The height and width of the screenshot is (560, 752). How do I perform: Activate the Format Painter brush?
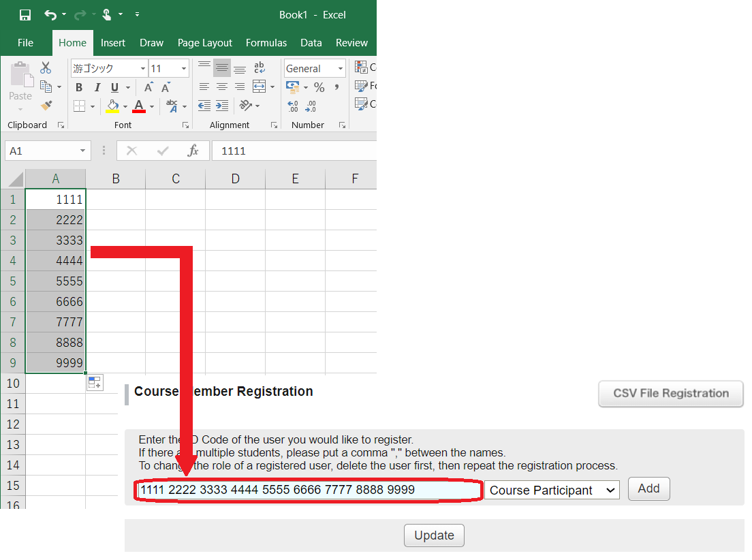46,105
